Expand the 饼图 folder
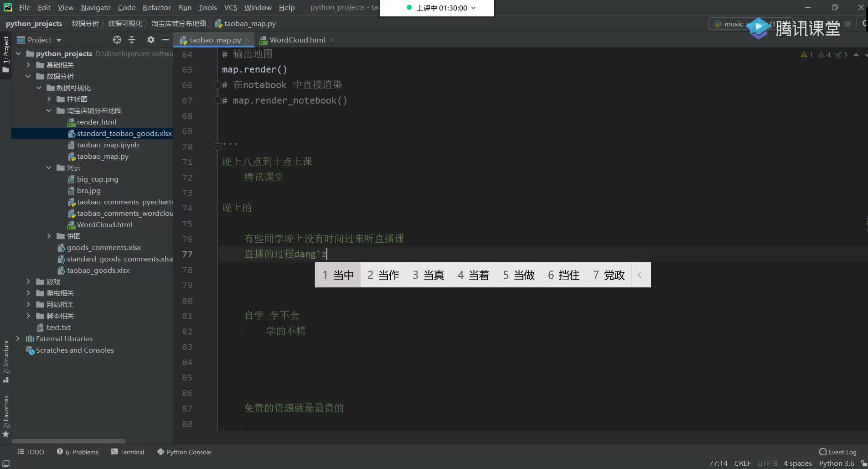The width and height of the screenshot is (868, 469). [x=49, y=236]
